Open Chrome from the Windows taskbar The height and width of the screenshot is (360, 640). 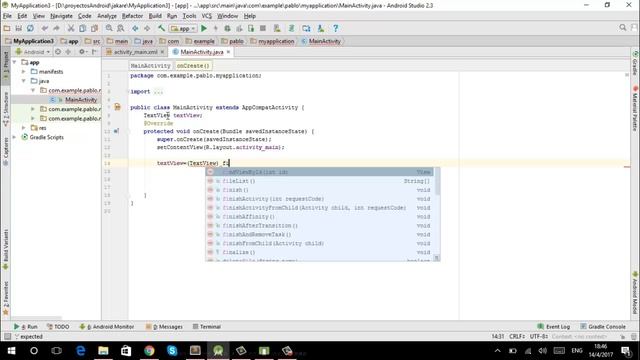[149, 351]
